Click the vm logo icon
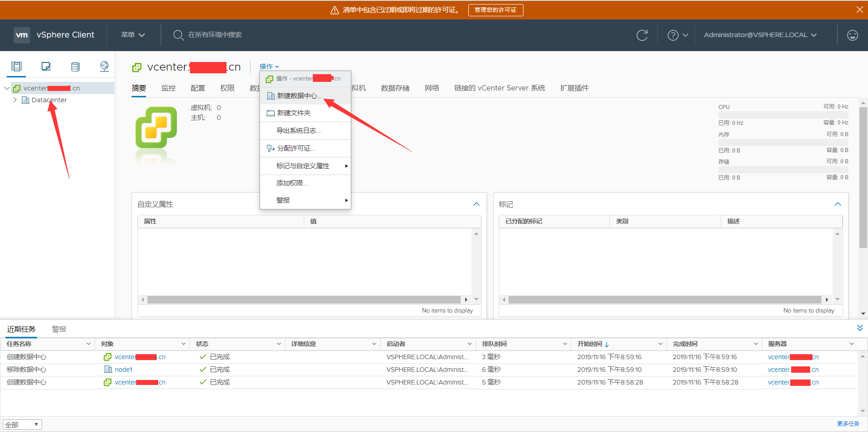 [22, 35]
